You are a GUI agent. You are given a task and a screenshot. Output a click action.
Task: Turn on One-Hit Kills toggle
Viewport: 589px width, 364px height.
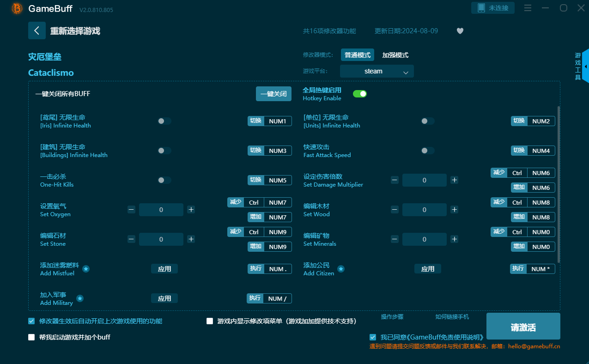pyautogui.click(x=164, y=180)
